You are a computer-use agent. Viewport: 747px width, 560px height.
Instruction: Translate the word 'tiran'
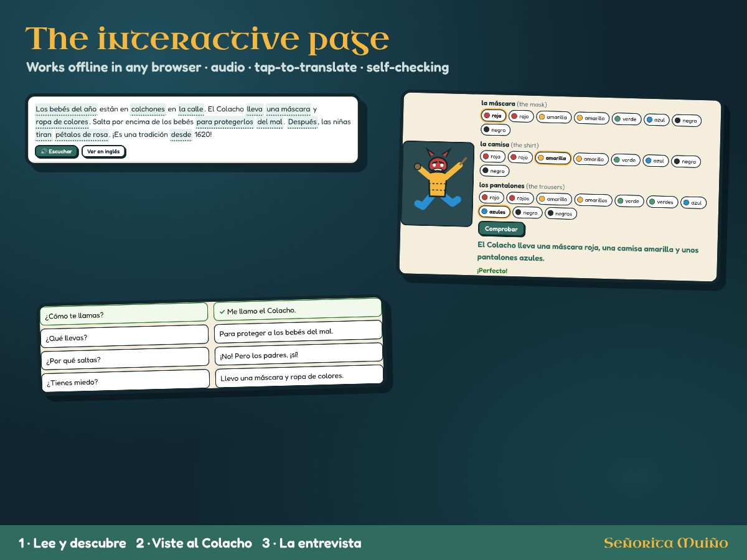pyautogui.click(x=44, y=134)
